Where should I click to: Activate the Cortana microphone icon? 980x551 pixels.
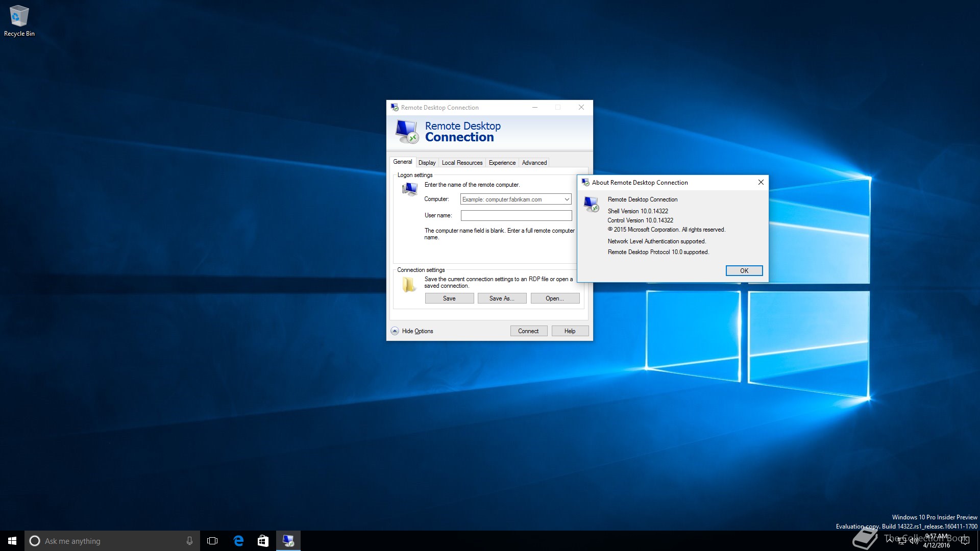189,541
